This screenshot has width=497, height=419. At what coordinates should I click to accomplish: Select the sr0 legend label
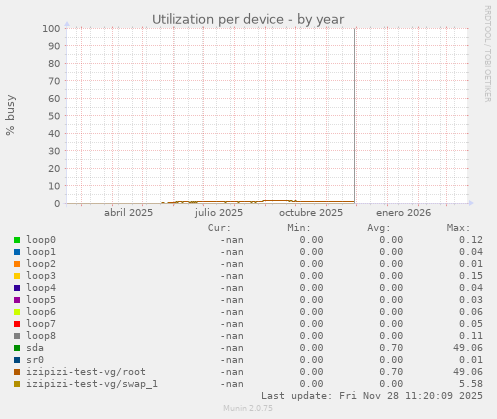click(x=35, y=360)
